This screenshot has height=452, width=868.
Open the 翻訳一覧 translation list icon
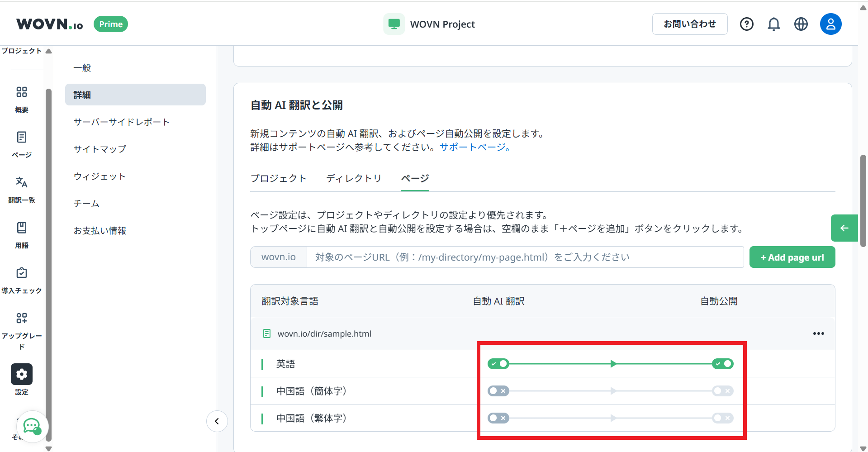21,182
